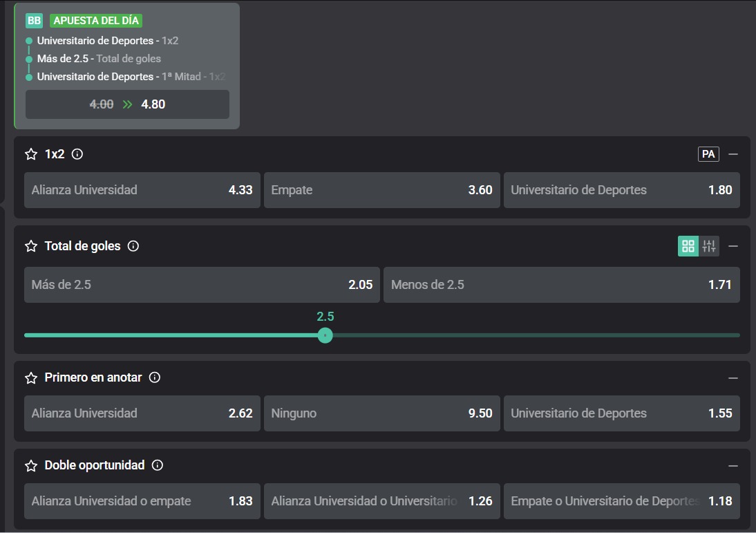
Task: Select Más de 2.5 at 2.05
Action: pyautogui.click(x=202, y=285)
